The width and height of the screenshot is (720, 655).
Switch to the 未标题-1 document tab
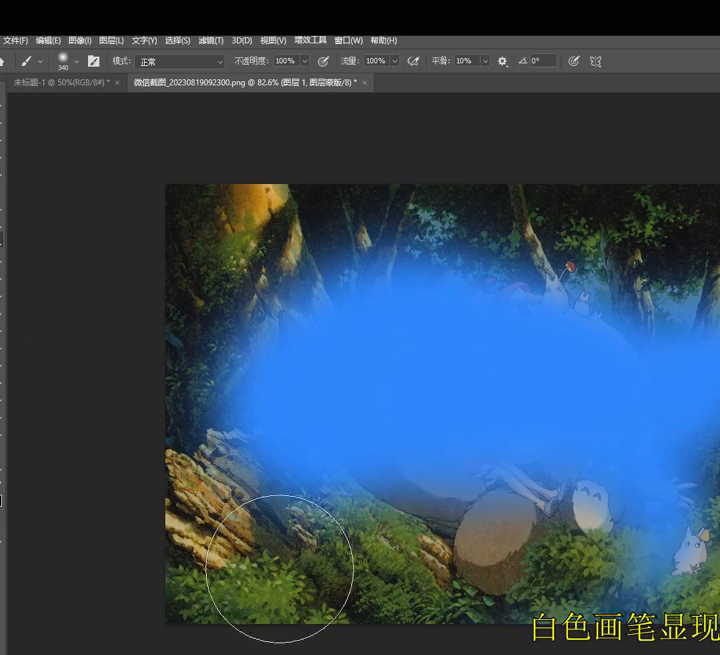(x=62, y=83)
